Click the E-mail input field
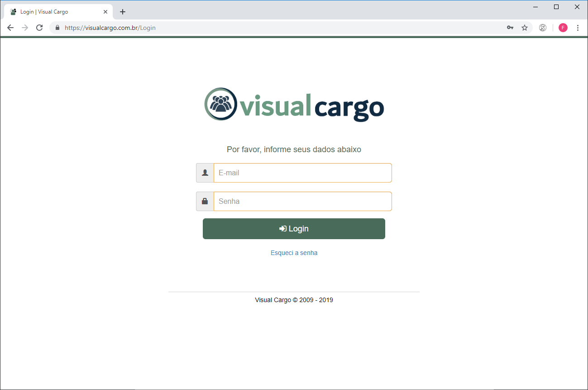This screenshot has width=588, height=390. coord(302,173)
